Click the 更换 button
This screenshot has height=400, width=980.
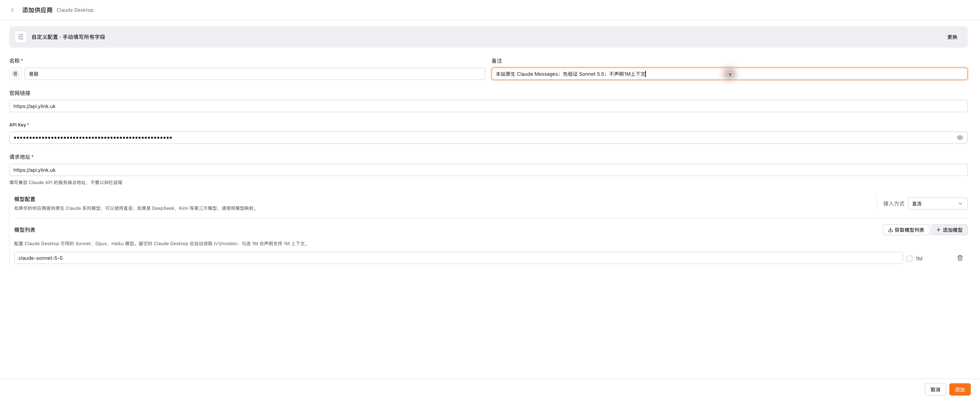tap(952, 37)
